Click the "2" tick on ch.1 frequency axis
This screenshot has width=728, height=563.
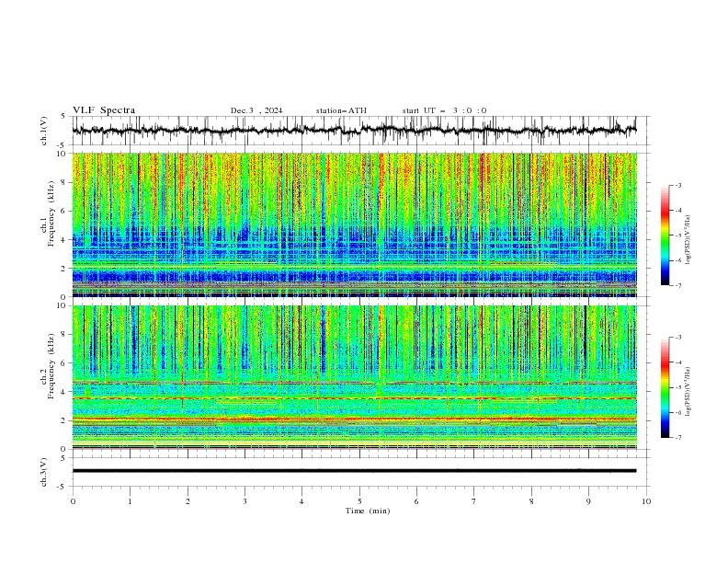click(x=64, y=269)
